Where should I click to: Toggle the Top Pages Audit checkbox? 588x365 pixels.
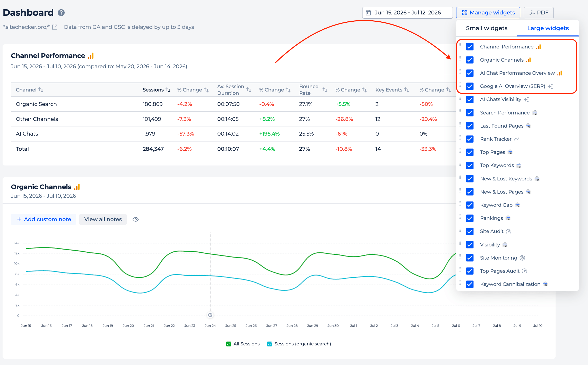click(470, 271)
